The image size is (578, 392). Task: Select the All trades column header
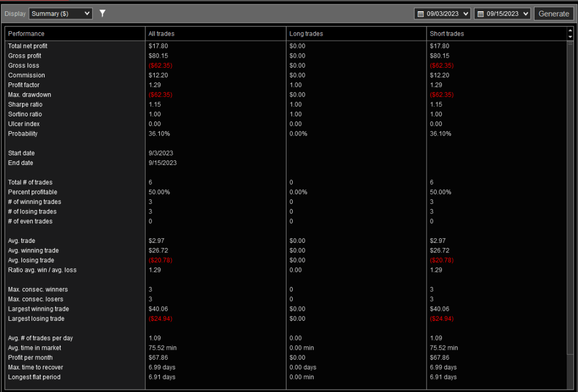(161, 34)
